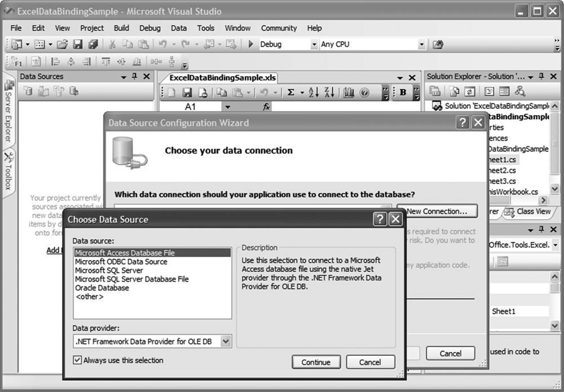Click Continue in Choose Data Source
The image size is (564, 392).
[x=316, y=362]
